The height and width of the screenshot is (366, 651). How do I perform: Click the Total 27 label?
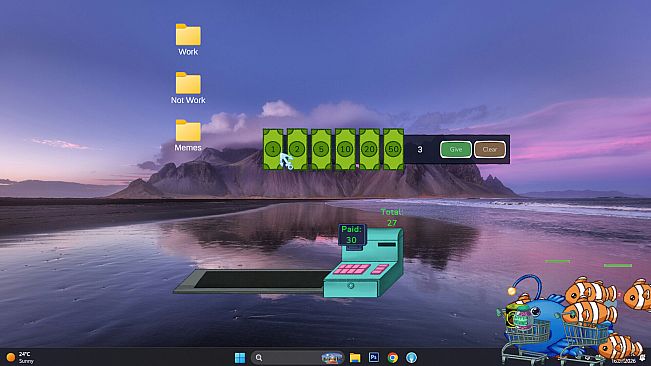pos(392,217)
